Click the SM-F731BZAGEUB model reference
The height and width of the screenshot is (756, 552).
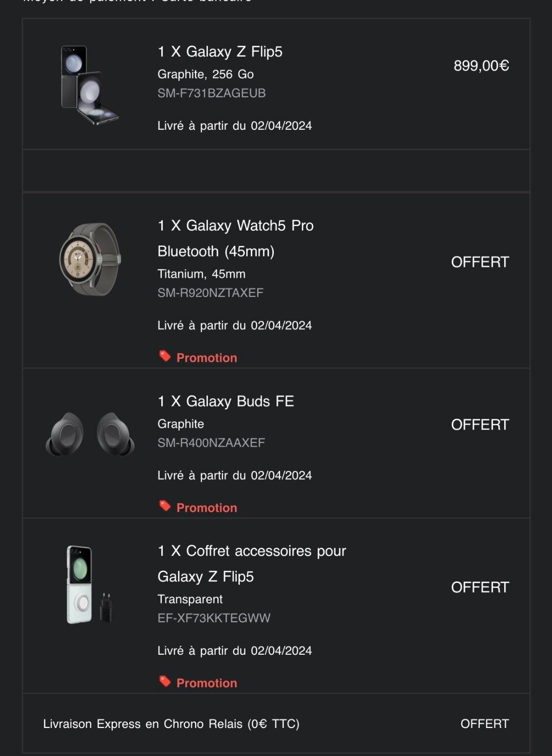pyautogui.click(x=211, y=93)
